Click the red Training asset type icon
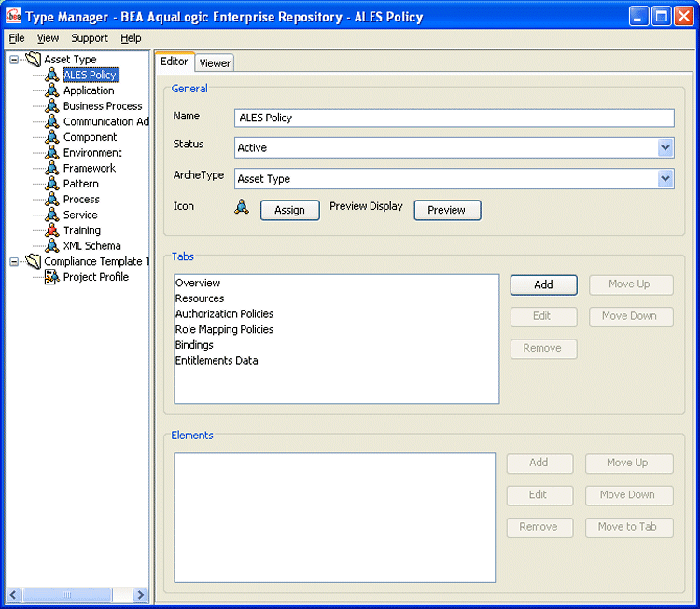The height and width of the screenshot is (609, 700). (52, 230)
